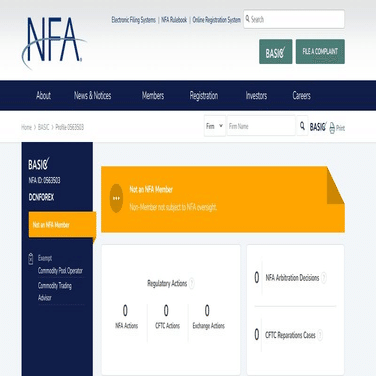The height and width of the screenshot is (376, 376).
Task: Click the File a Complaint button
Action: tap(320, 52)
